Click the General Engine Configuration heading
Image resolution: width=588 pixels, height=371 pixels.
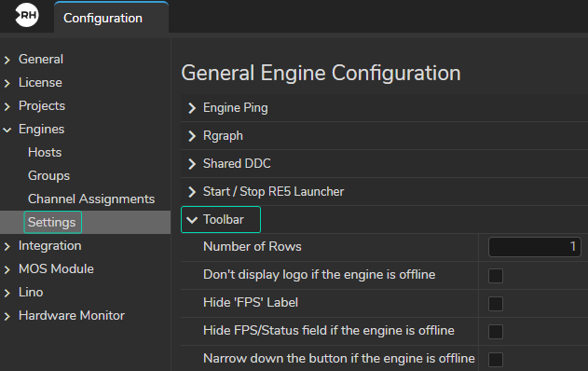(321, 73)
